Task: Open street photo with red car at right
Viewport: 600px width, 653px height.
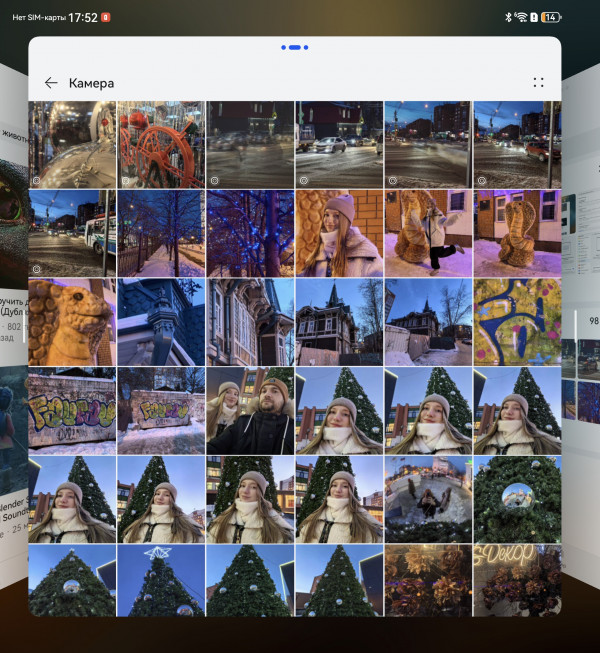Action: 518,145
